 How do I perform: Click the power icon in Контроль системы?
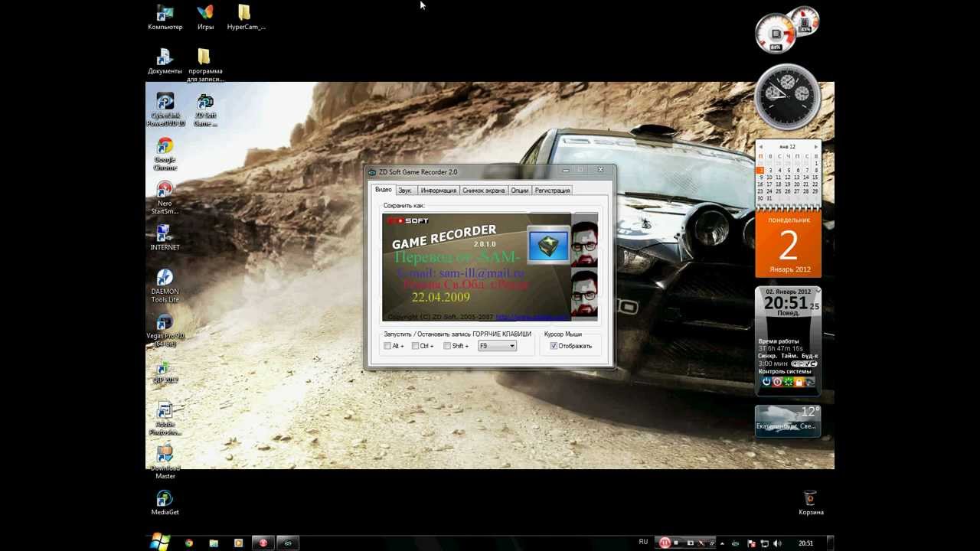(766, 381)
